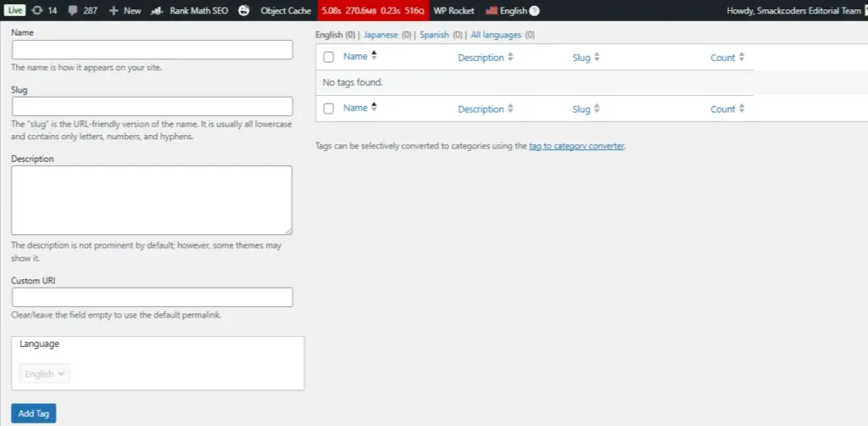Viewport: 868px width, 426px height.
Task: Click the red Query Monitor stats bar
Action: click(372, 11)
